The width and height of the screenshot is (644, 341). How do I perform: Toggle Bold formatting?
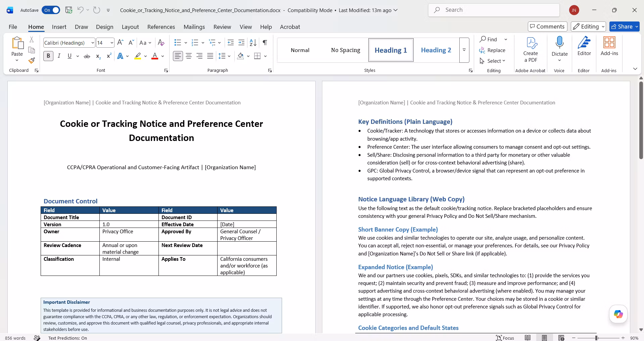click(48, 56)
